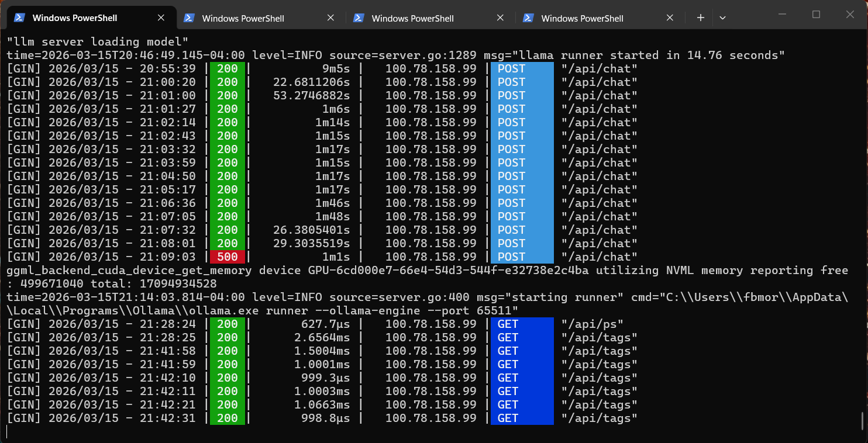Click the PowerShell icon on the first tab
Viewport: 868px width, 443px height.
[19, 18]
